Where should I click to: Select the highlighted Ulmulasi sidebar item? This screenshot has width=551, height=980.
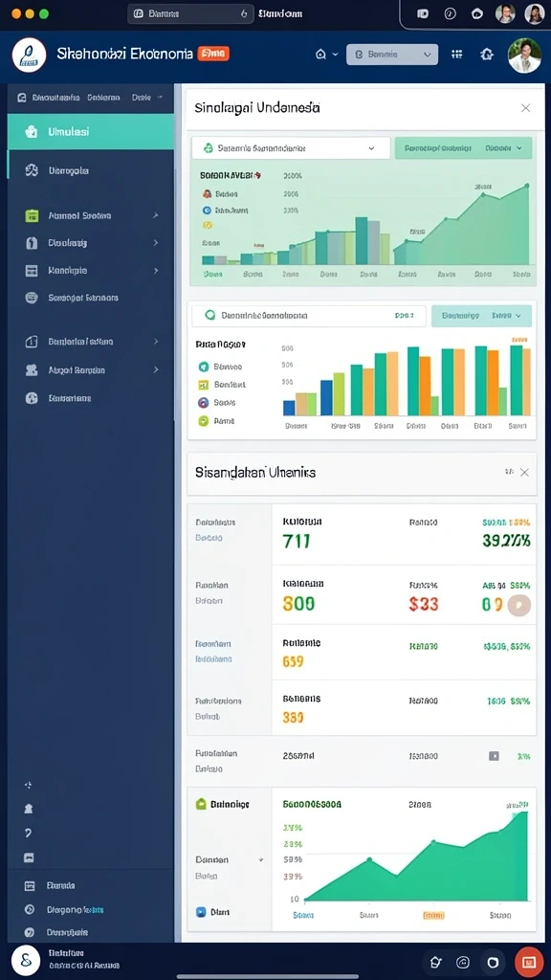click(91, 131)
